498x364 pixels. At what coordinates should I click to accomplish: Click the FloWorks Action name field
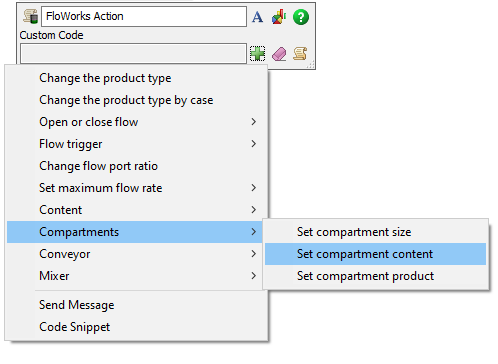[144, 16]
